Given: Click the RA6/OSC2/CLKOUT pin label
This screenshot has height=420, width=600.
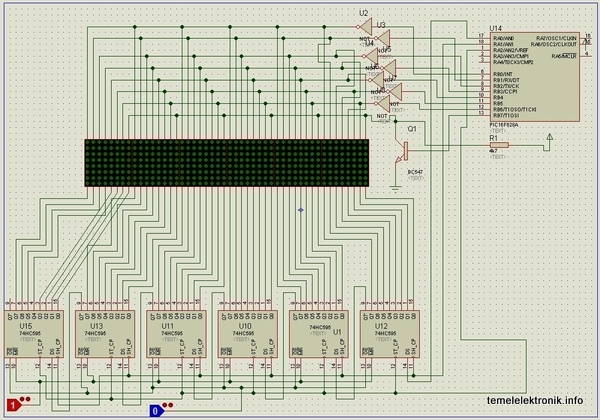Looking at the screenshot, I should (553, 44).
